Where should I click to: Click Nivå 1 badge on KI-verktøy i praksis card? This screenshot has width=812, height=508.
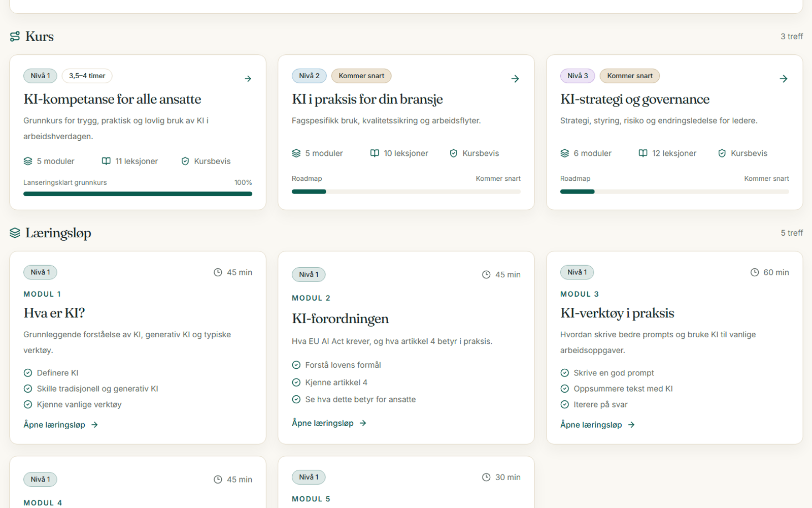pyautogui.click(x=577, y=272)
